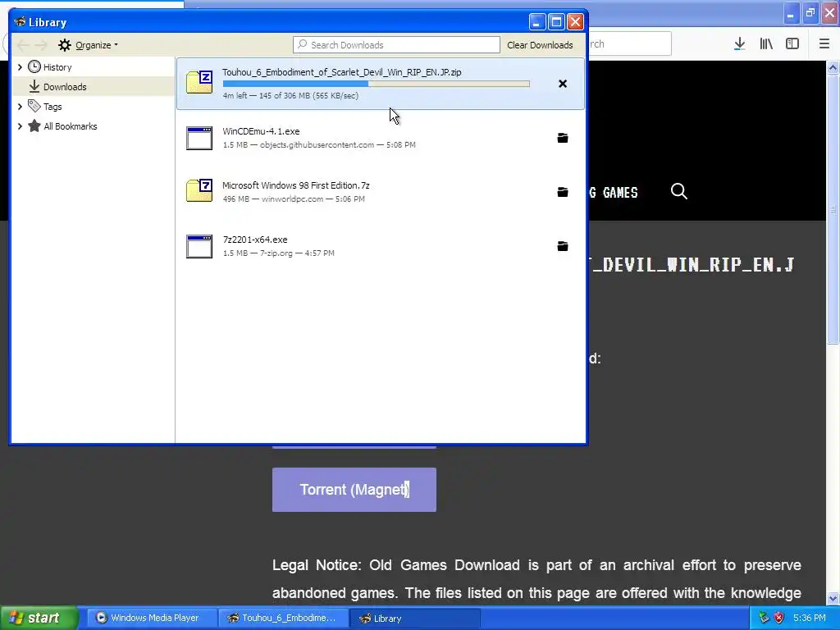Click the Touhou download progress bar
The width and height of the screenshot is (840, 630).
376,84
